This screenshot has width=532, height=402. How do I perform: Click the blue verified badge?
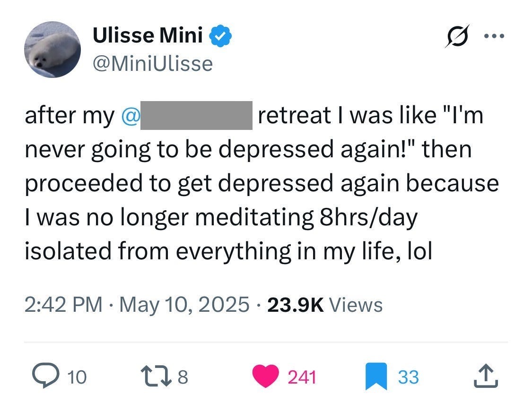(220, 34)
